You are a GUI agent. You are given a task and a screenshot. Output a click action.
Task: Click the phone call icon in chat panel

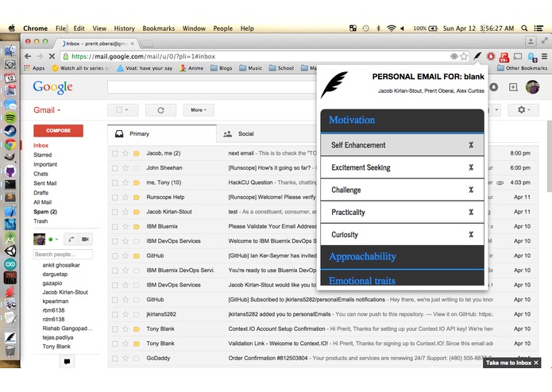click(x=71, y=239)
